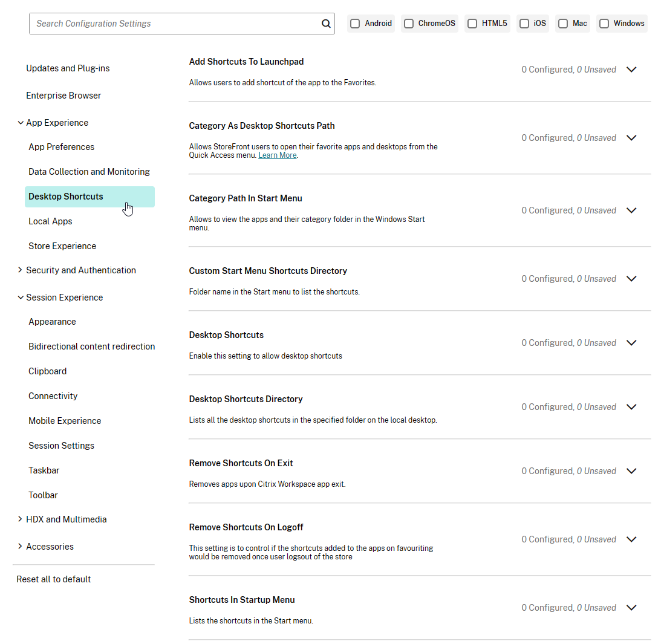Image resolution: width=664 pixels, height=644 pixels.
Task: Expand the Accessories tree arrow
Action: [20, 546]
